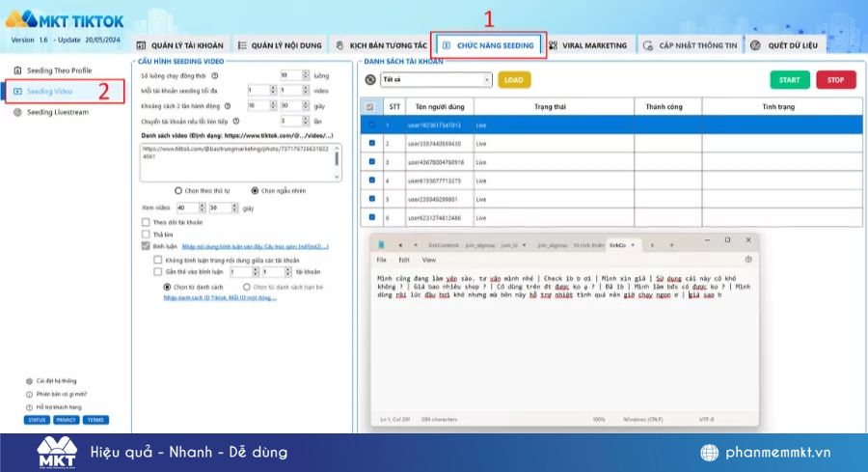Click the Kịch Bản Tương Tác tab icon
The width and height of the screenshot is (868, 472).
(x=339, y=45)
